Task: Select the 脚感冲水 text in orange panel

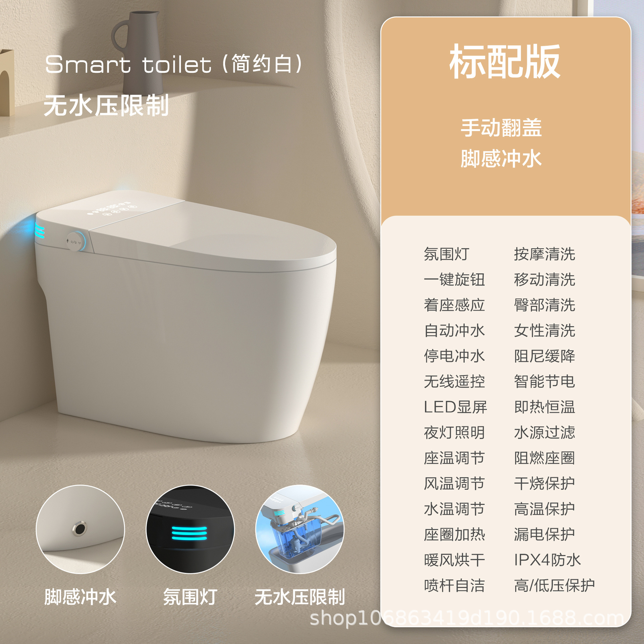Action: point(501,159)
